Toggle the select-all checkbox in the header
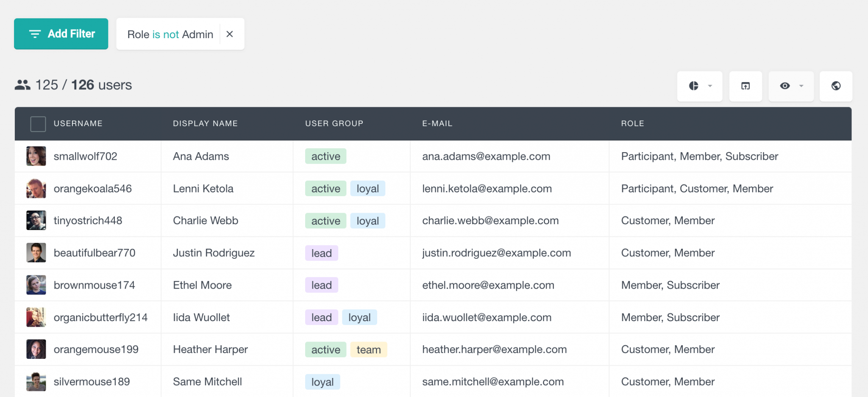Image resolution: width=868 pixels, height=397 pixels. click(38, 124)
